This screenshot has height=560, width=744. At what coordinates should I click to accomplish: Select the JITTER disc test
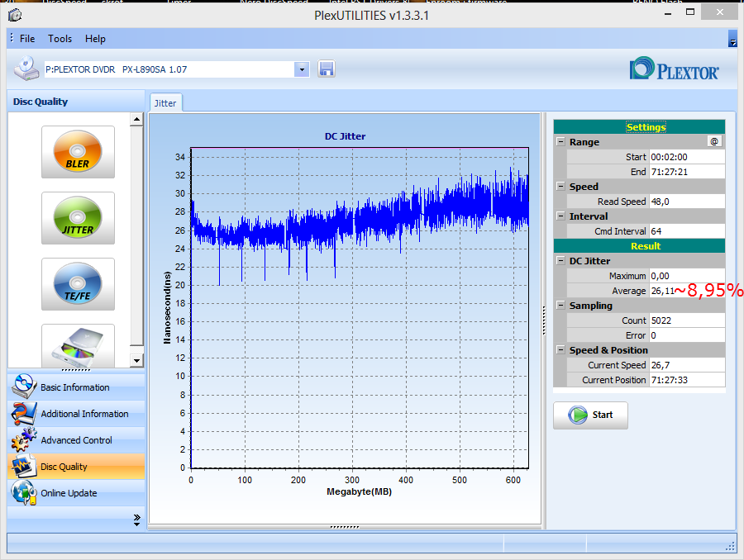pos(78,218)
